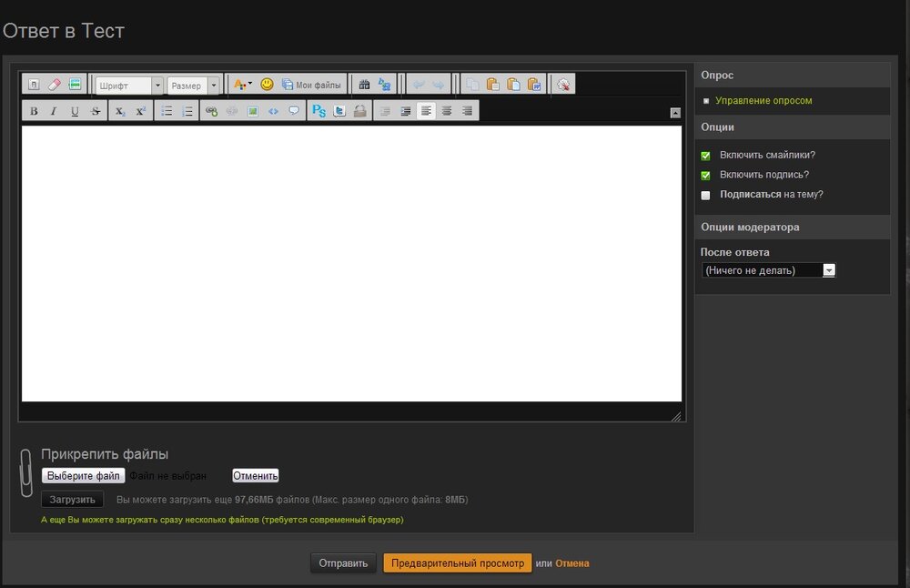Insert a hyperlink using link icon
This screenshot has height=588, width=910.
211,111
